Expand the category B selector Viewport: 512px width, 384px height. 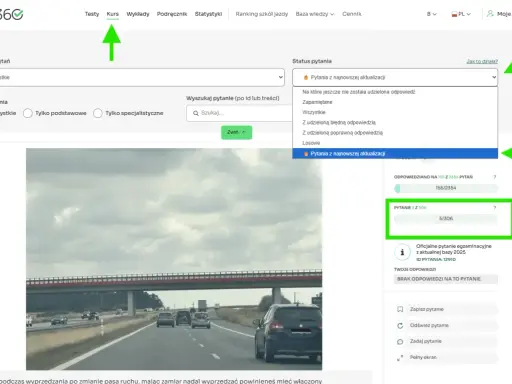point(432,14)
